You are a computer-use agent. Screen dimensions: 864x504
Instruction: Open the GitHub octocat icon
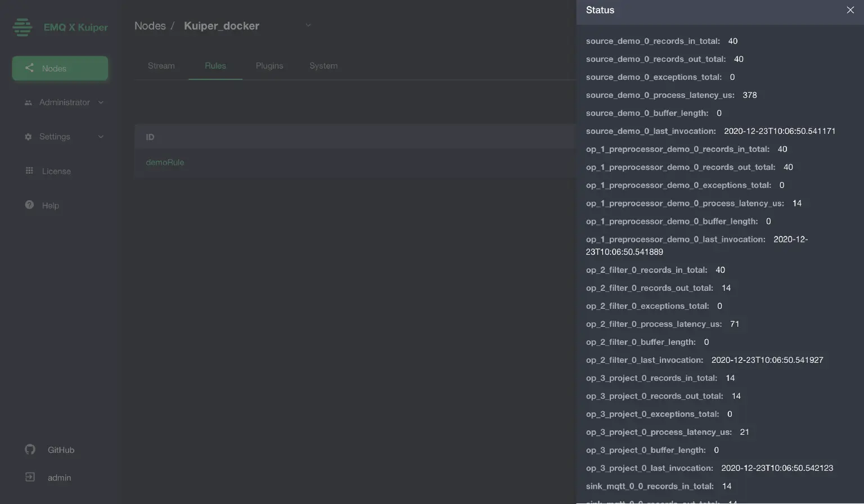(30, 449)
